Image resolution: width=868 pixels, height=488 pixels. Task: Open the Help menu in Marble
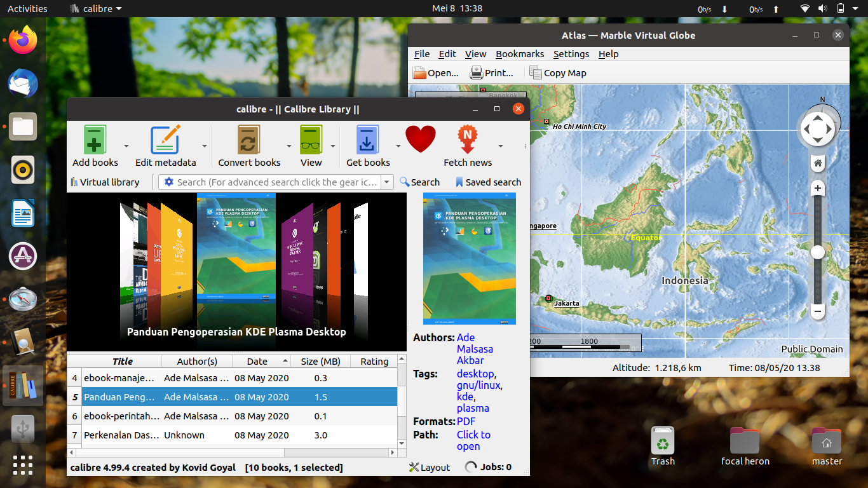point(608,54)
